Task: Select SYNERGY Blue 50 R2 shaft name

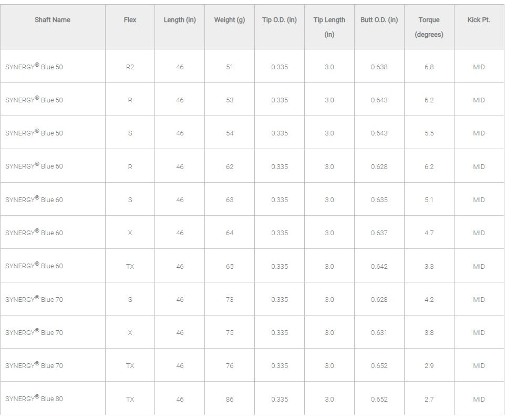Action: [34, 67]
